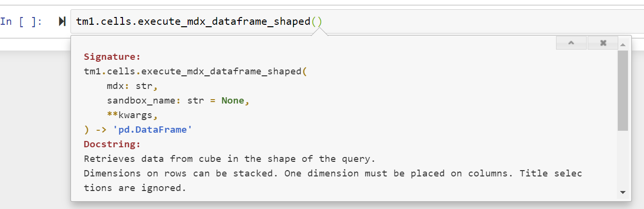The height and width of the screenshot is (209, 644).
Task: Select the In [ ]: cell prompt
Action: tap(21, 21)
